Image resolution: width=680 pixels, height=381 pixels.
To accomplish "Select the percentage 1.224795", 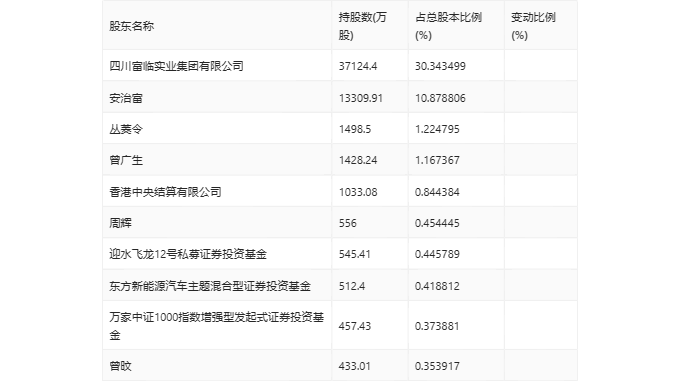I will click(437, 129).
